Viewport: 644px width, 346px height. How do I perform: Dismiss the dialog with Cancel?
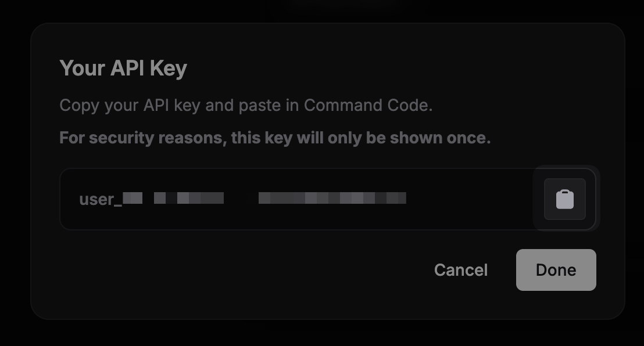460,269
